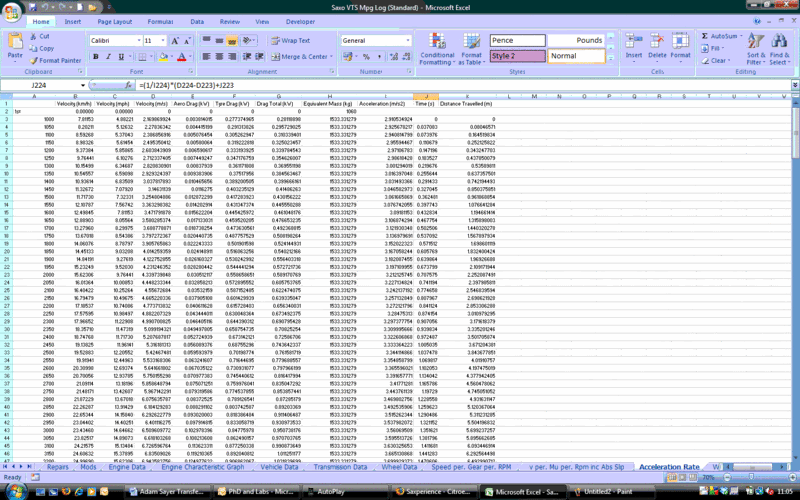Decrease the cell indent
This screenshot has width=800, height=500.
247,57
